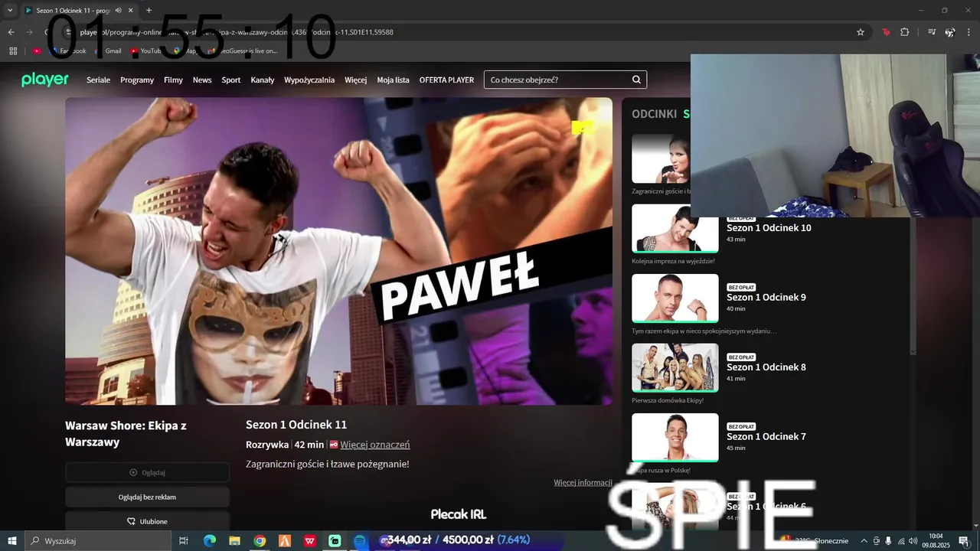Image resolution: width=980 pixels, height=551 pixels.
Task: Click the episode list scrollbar
Action: click(x=912, y=287)
